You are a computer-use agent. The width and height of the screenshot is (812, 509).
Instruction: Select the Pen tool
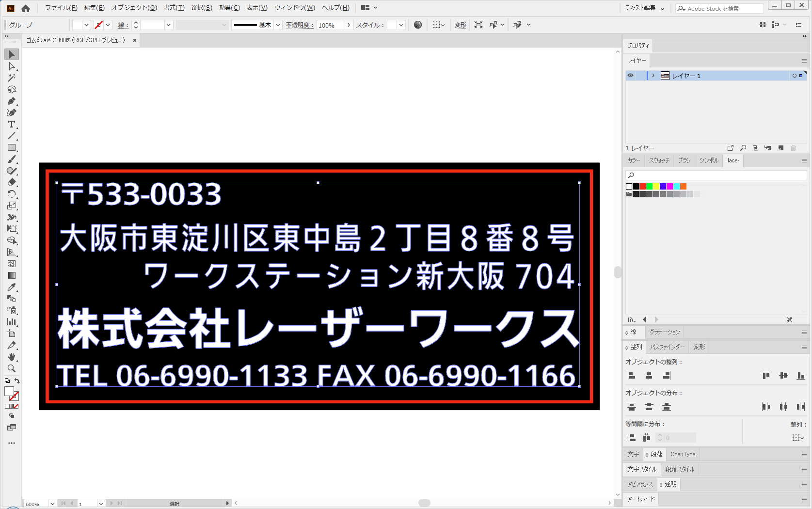coord(12,101)
